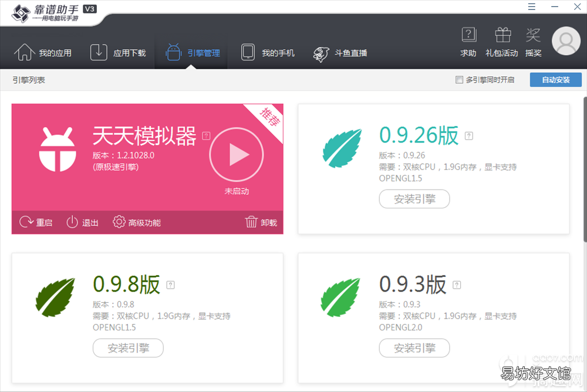
Task: Click the 0.9.26版 title text
Action: pos(419,135)
